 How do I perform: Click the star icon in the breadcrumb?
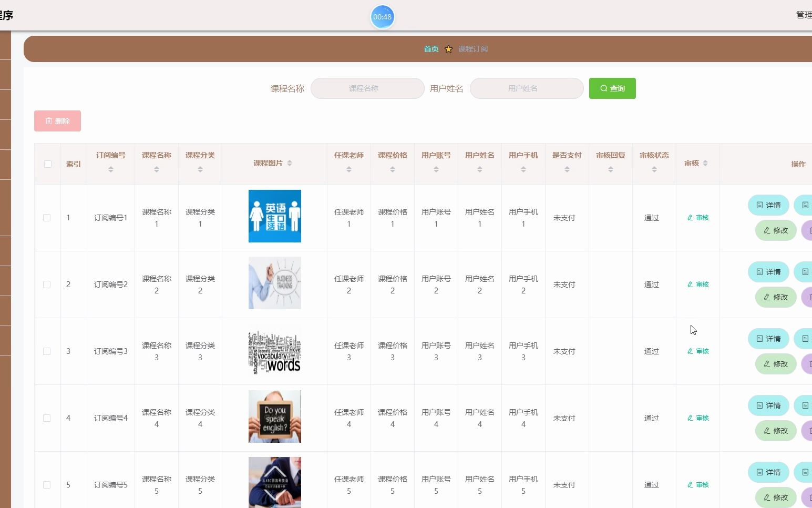[448, 49]
